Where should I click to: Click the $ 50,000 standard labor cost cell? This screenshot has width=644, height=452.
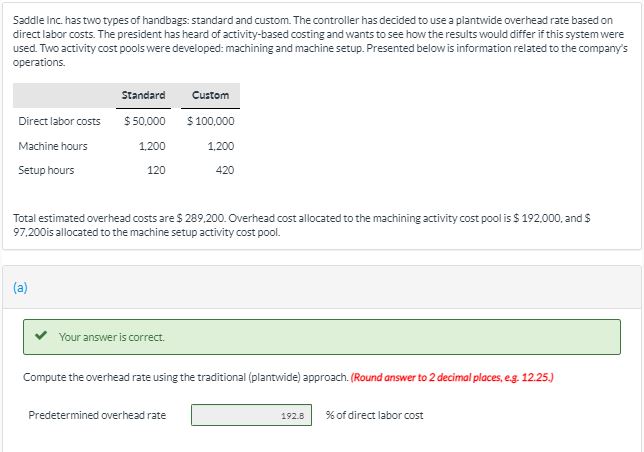145,121
